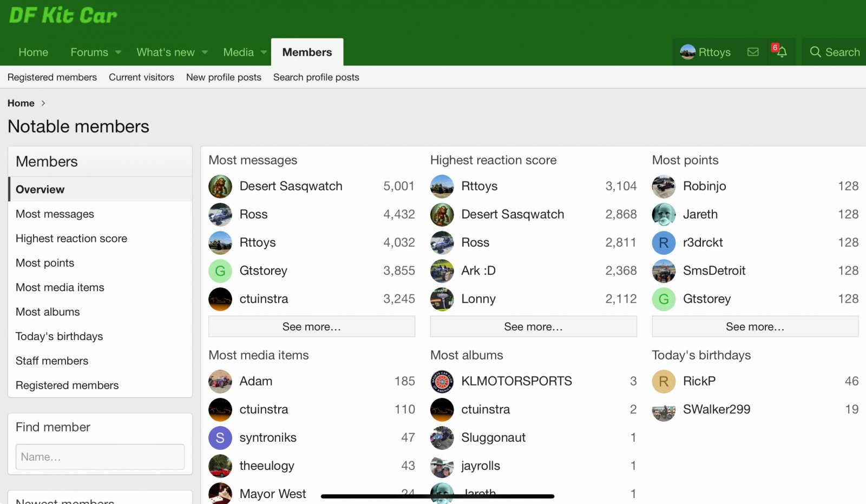866x504 pixels.
Task: Select the Members tab
Action: pyautogui.click(x=307, y=52)
